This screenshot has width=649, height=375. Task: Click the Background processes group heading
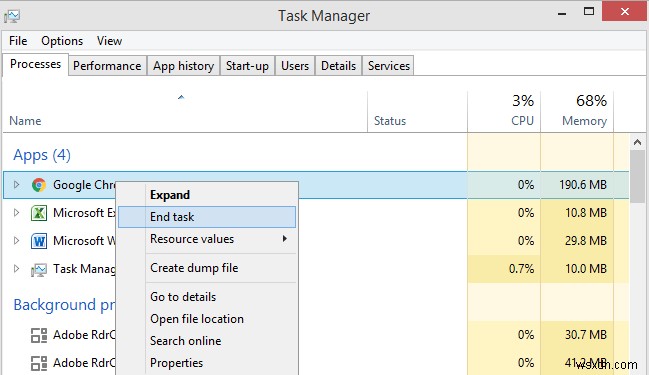64,305
